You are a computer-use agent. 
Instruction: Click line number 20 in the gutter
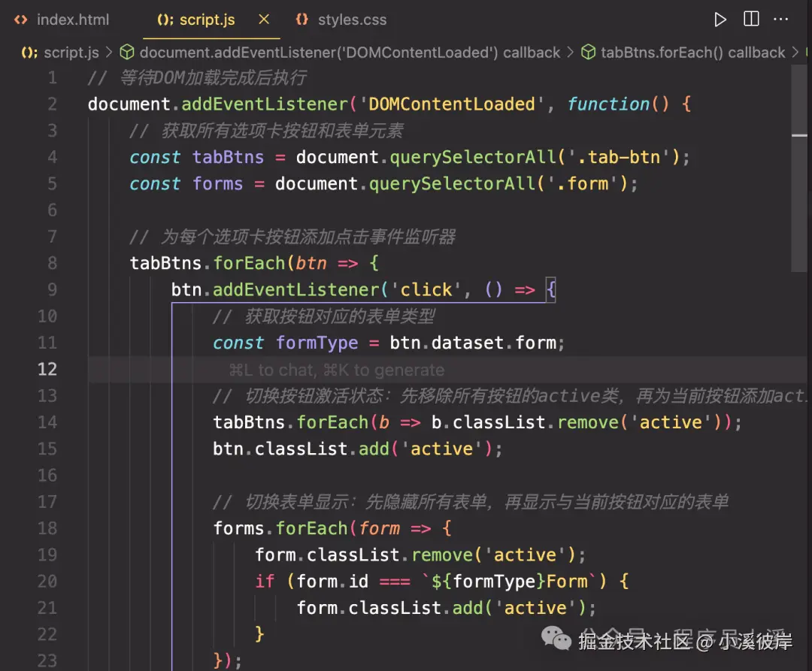pyautogui.click(x=47, y=582)
